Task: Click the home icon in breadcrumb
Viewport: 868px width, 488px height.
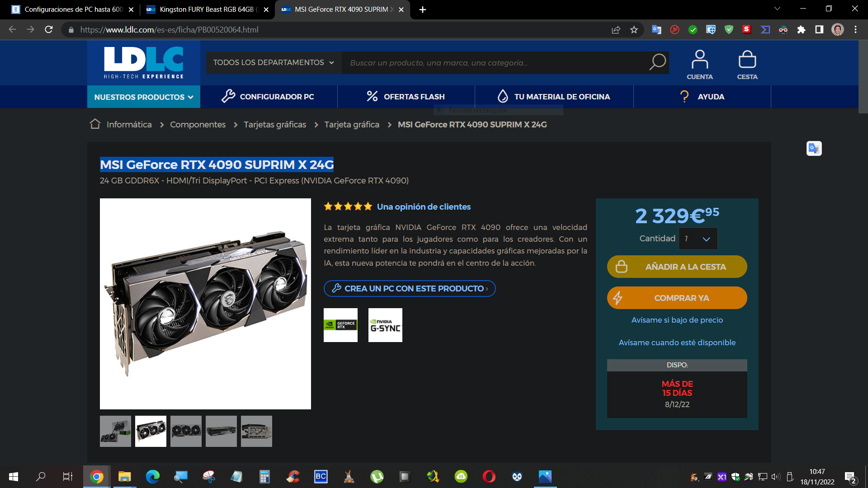Action: tap(95, 124)
